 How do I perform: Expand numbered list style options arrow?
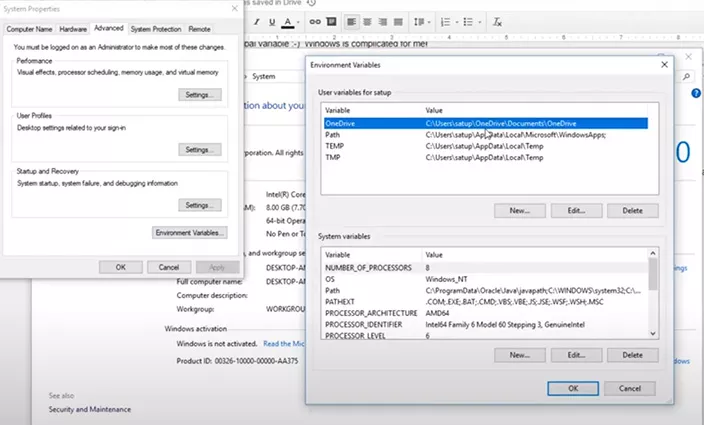[457, 22]
